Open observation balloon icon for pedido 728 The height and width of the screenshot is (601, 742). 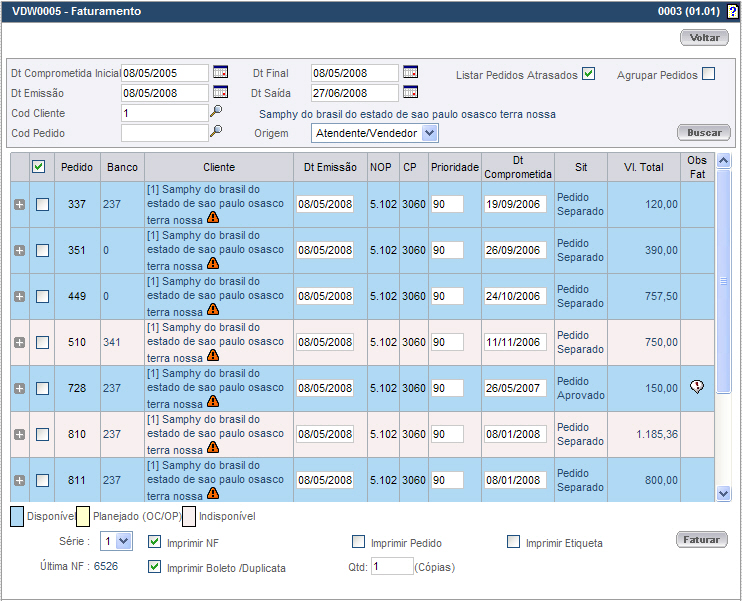[x=698, y=388]
